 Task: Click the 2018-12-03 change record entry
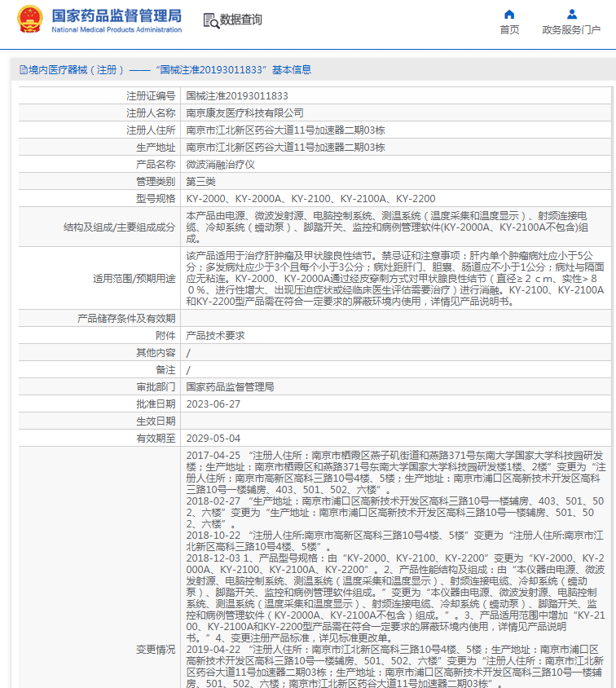[x=396, y=598]
